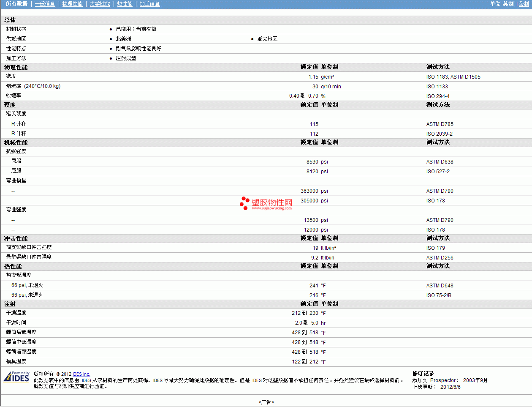Click 简支梁缺口冲击强度 label

(x=29, y=247)
